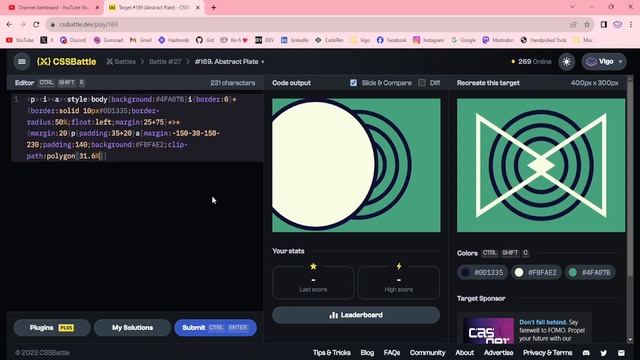Expand the #169 Abstract Plate dropdown
This screenshot has width=640, height=360.
coord(229,62)
